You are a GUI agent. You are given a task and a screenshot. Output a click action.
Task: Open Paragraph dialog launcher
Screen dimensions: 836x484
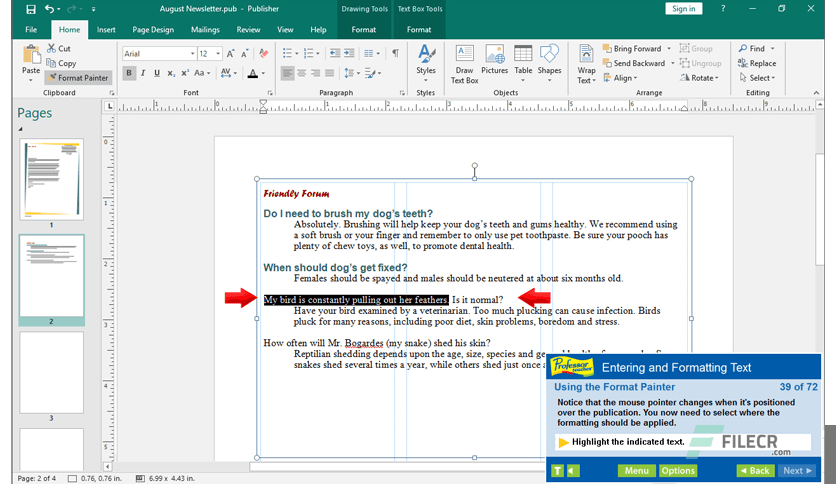click(x=402, y=93)
